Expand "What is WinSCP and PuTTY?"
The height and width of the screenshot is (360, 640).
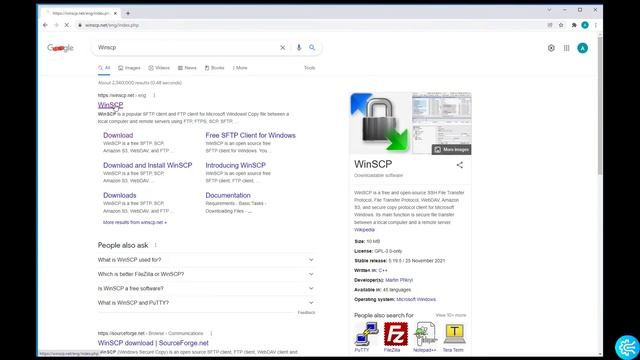pyautogui.click(x=206, y=303)
